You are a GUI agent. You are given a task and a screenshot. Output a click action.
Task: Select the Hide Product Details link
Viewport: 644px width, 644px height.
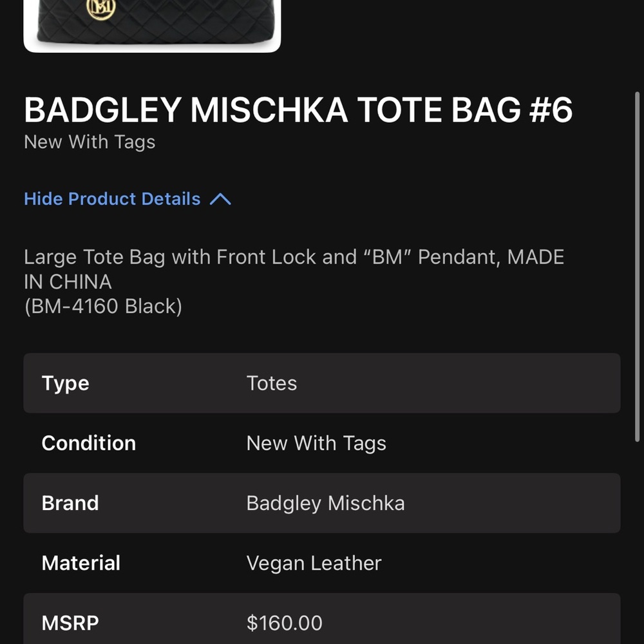click(112, 199)
